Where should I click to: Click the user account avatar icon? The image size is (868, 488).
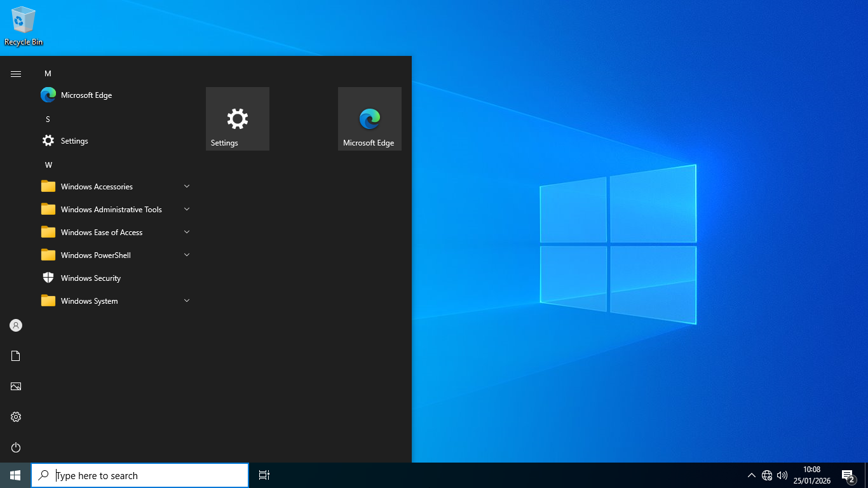click(16, 325)
